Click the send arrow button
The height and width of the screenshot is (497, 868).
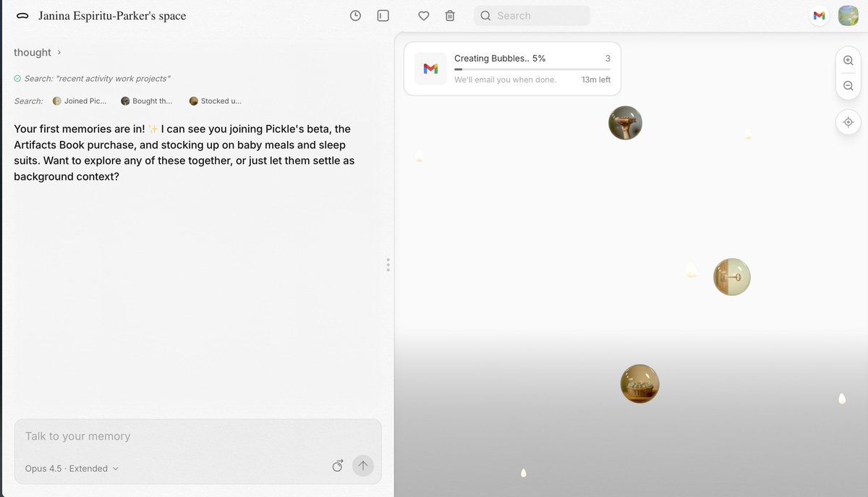pos(363,466)
